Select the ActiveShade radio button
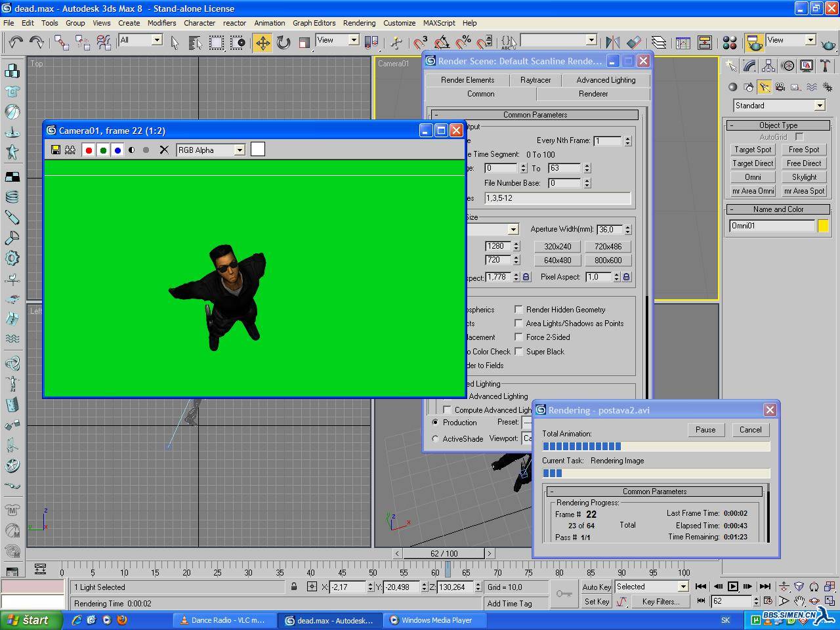The height and width of the screenshot is (630, 840). [435, 439]
